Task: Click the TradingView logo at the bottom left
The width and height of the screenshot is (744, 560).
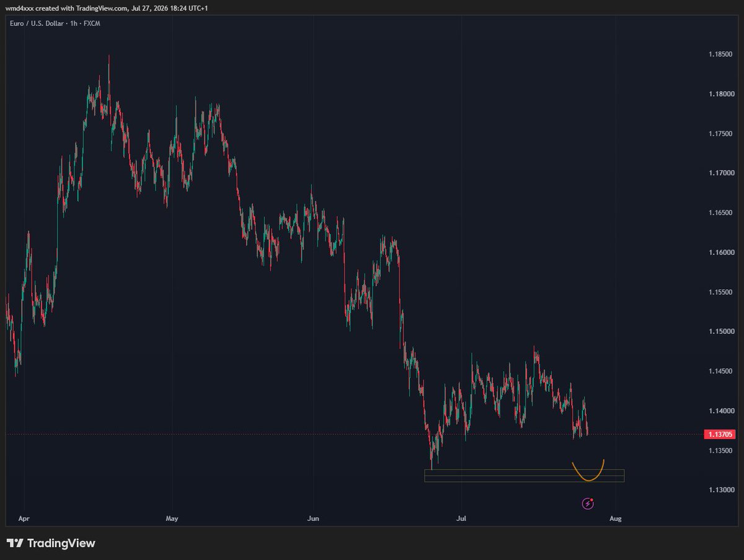Action: (51, 543)
